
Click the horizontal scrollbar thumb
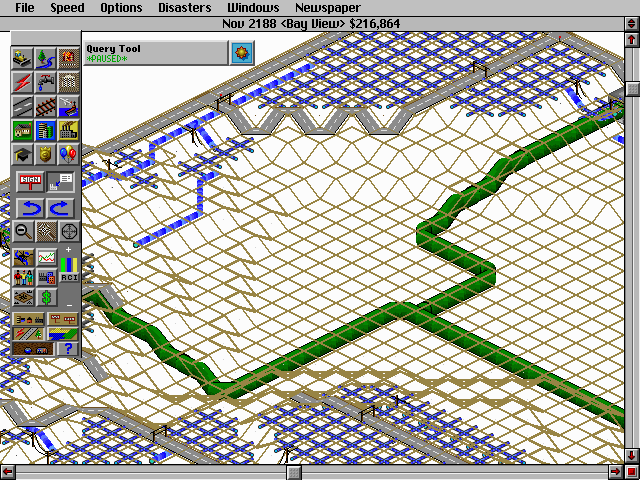click(x=293, y=472)
